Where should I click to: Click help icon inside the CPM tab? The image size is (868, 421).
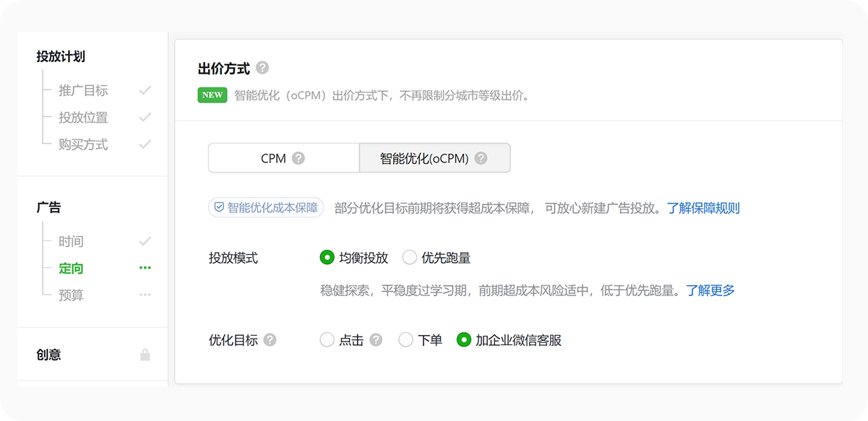coord(298,158)
